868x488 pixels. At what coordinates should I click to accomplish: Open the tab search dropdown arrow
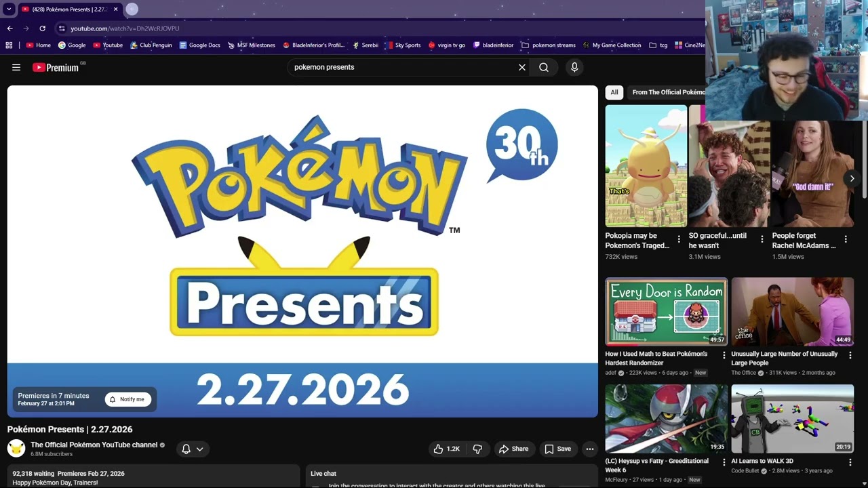point(9,9)
